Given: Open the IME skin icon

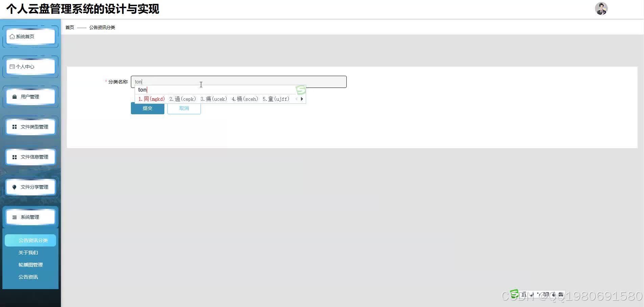Looking at the screenshot, I should coord(554,294).
